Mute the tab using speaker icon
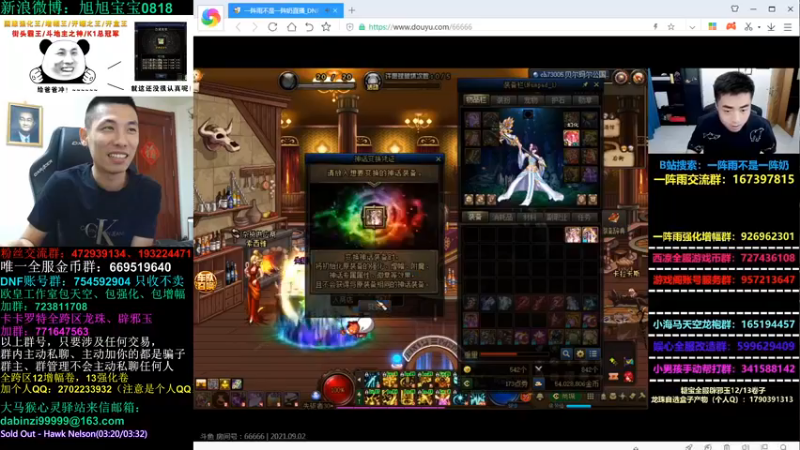Viewport: 800px width, 450px height. [327, 10]
